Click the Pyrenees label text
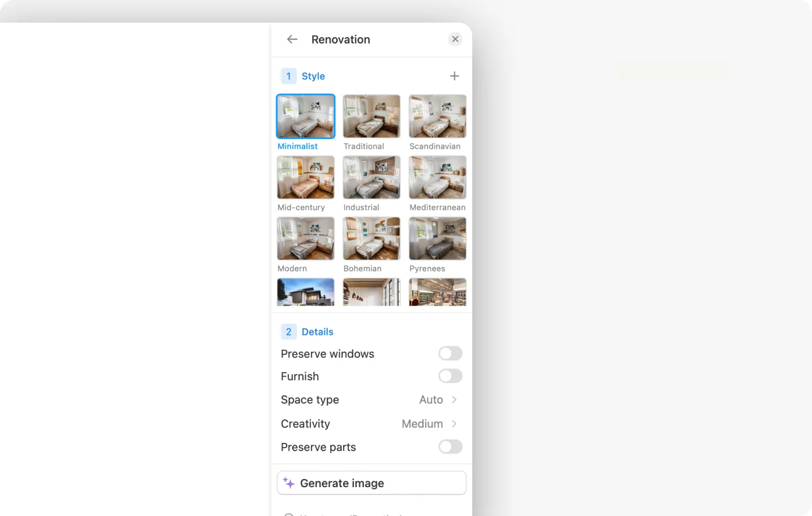Screen dimensions: 812x516 pos(428,268)
